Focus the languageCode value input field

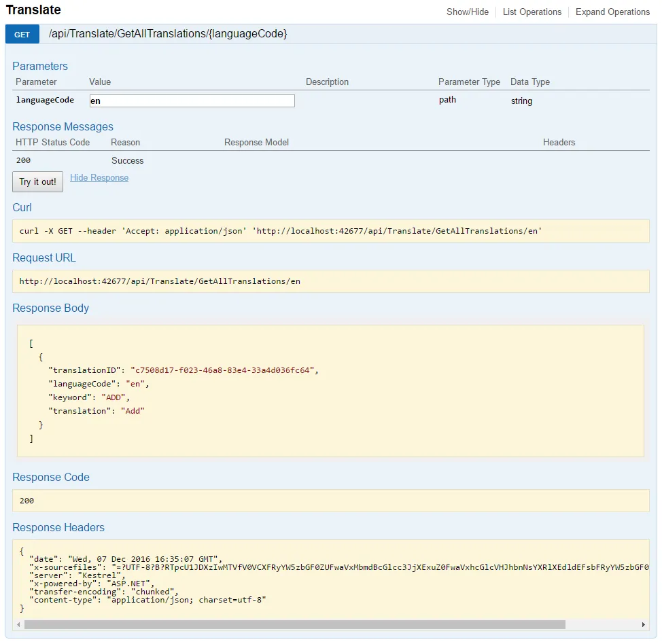(192, 101)
